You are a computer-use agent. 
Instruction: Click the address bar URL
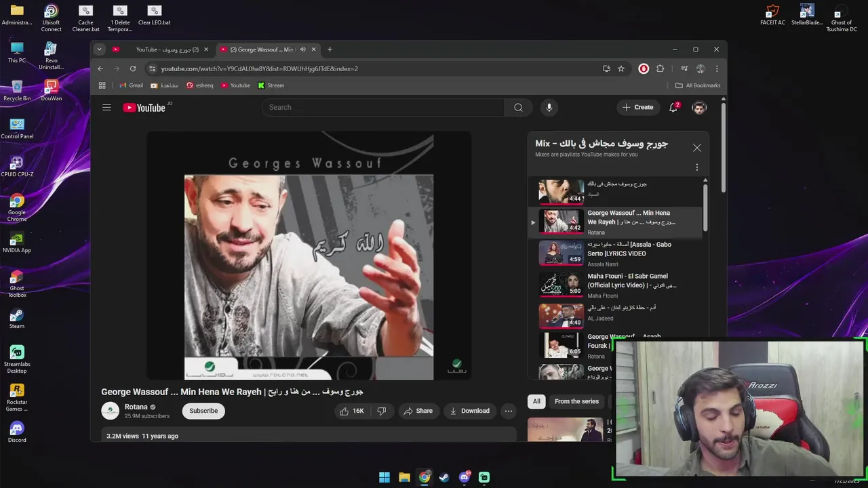(x=260, y=68)
